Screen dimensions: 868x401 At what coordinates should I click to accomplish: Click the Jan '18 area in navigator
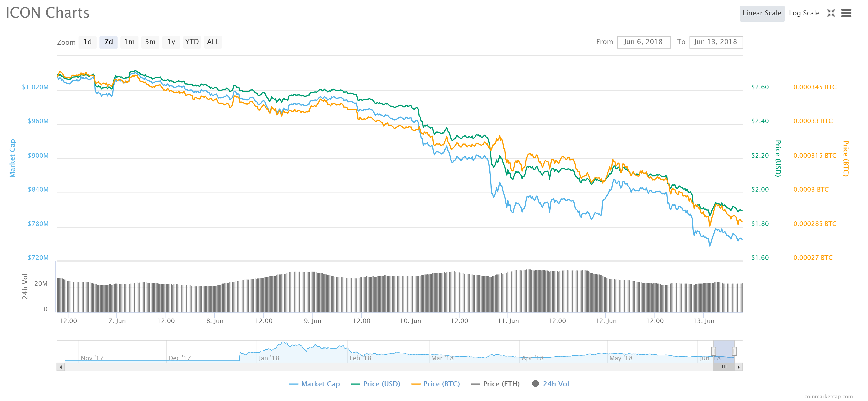click(x=269, y=358)
